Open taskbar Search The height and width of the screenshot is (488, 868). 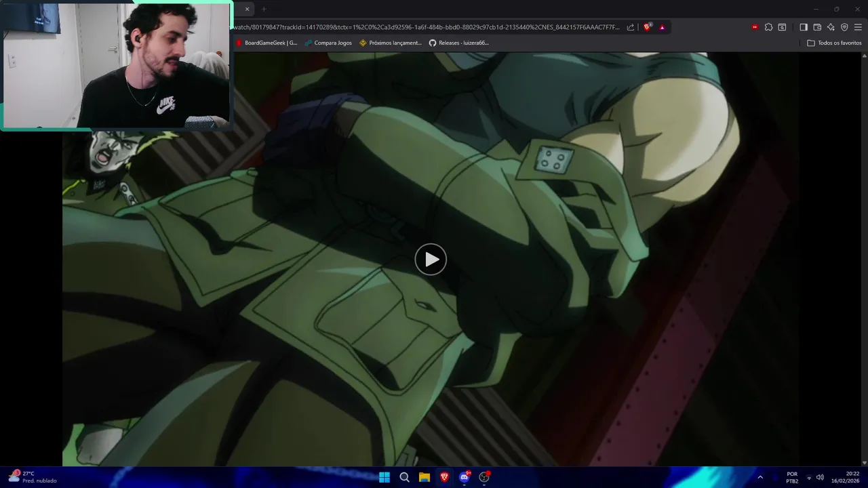pyautogui.click(x=404, y=477)
